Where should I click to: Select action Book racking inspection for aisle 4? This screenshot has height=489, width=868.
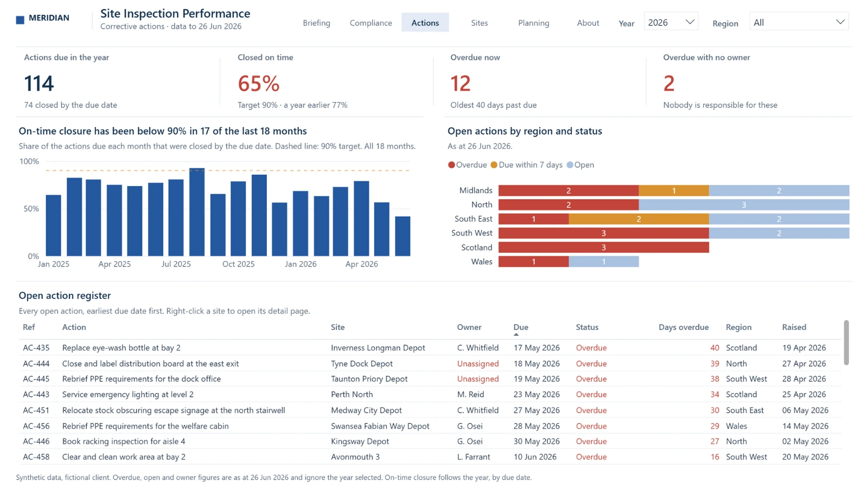pyautogui.click(x=124, y=441)
